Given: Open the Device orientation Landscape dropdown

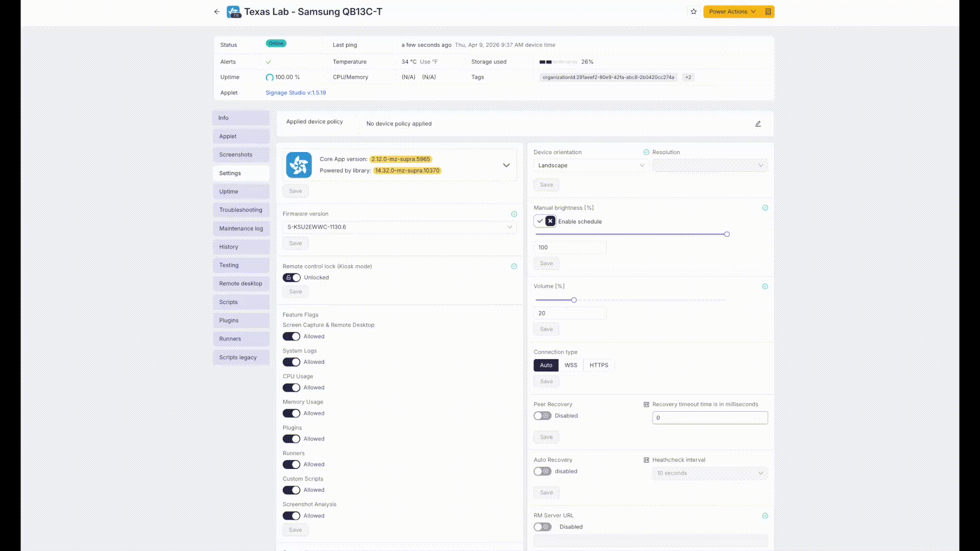Looking at the screenshot, I should click(591, 165).
